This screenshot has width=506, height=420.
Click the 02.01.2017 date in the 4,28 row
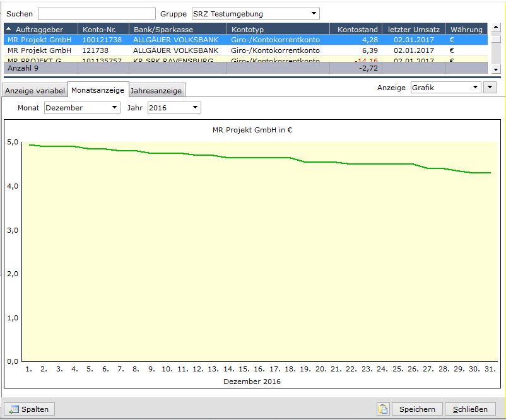click(414, 40)
